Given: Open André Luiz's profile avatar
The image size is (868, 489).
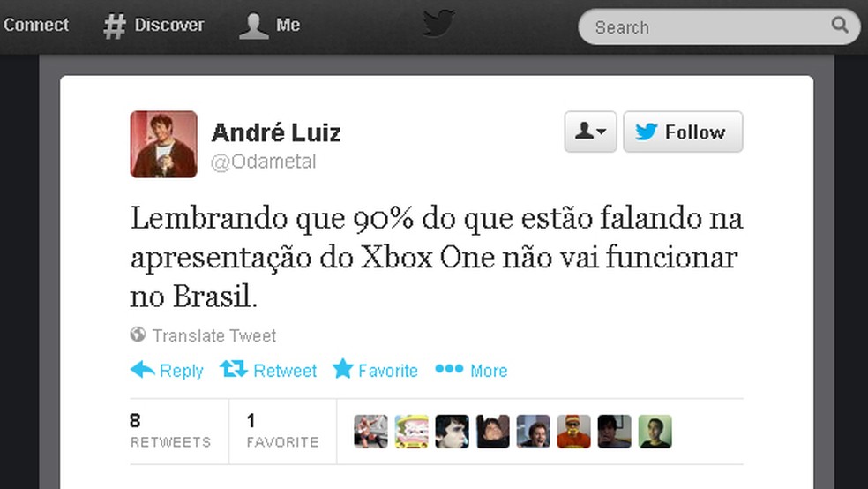Looking at the screenshot, I should click(x=163, y=144).
